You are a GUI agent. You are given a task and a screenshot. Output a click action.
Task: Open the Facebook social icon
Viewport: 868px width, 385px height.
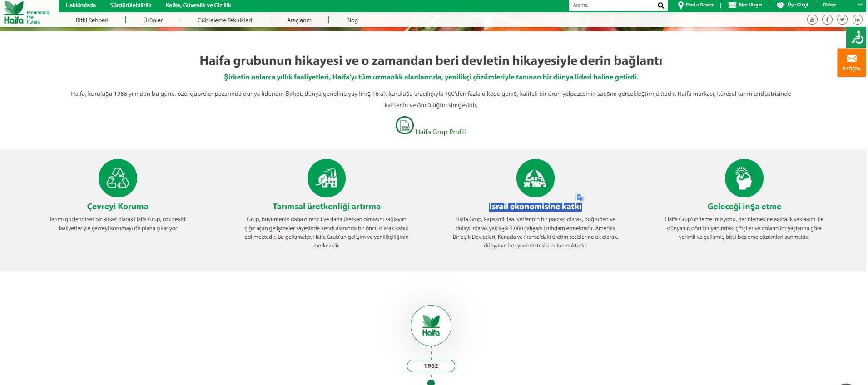click(x=827, y=20)
